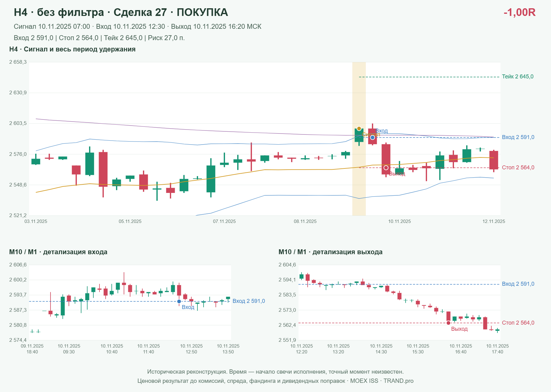
Task: Click the 2 604,6 label on exit detail chart
Action: (x=287, y=265)
